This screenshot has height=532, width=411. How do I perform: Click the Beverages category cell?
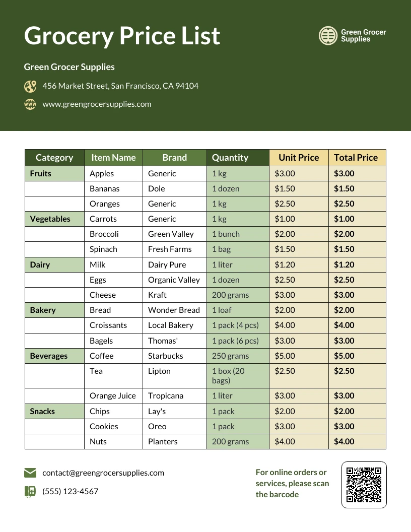click(x=54, y=356)
